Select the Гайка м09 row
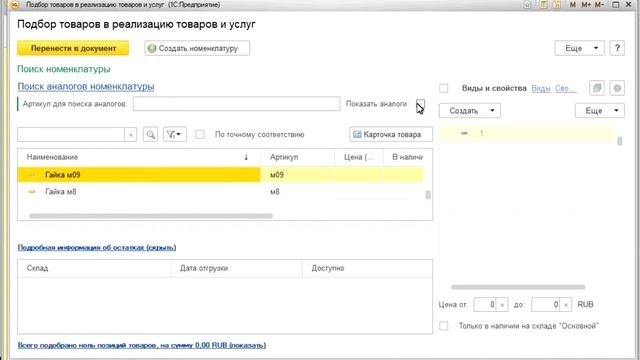The image size is (640, 360). [x=220, y=175]
